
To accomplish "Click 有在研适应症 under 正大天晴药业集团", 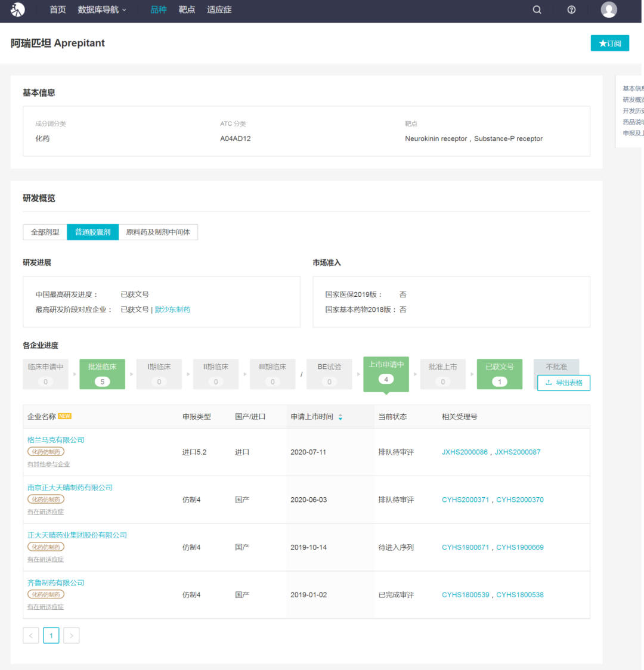I will pyautogui.click(x=46, y=559).
